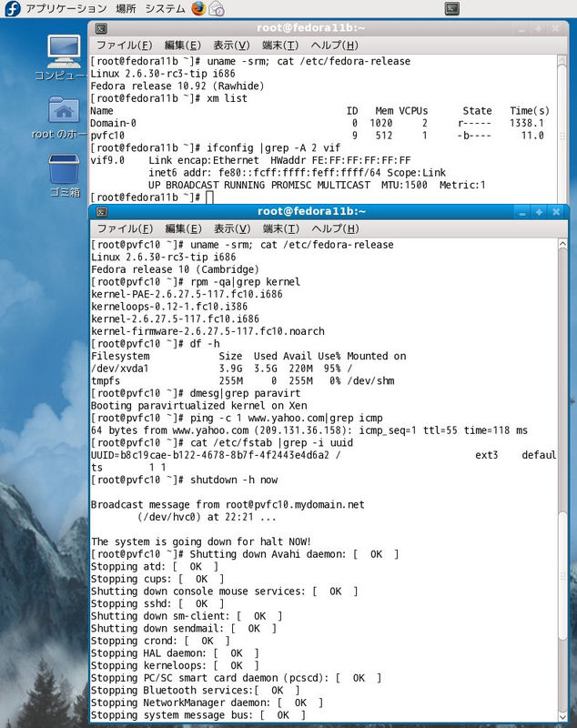
Task: Close the back terminal window
Action: [555, 29]
